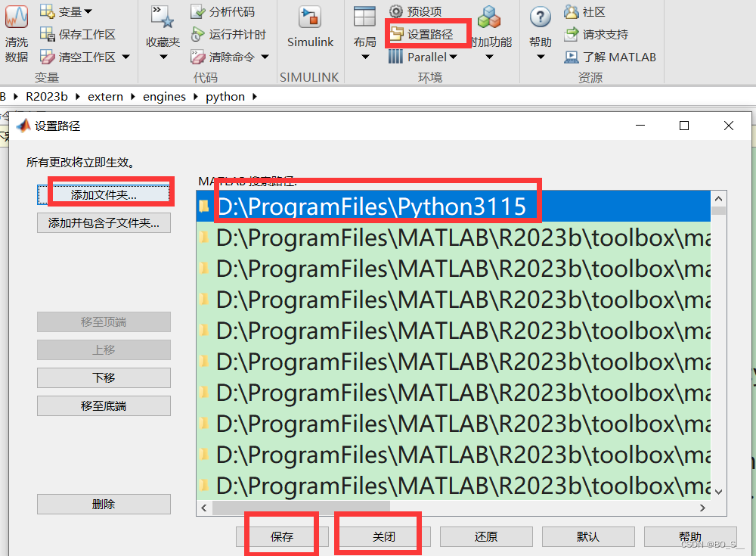The height and width of the screenshot is (556, 756).
Task: Expand arrow after python in path
Action: [x=255, y=97]
